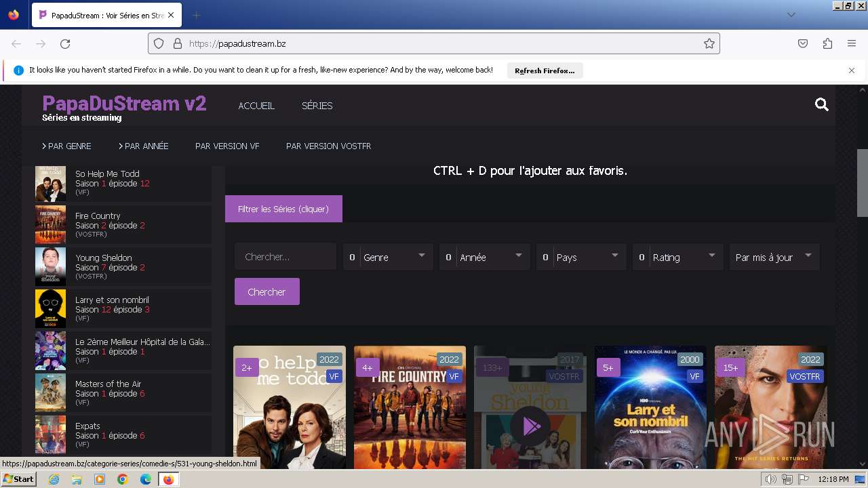Open Masters of the Air sidebar entry
Viewport: 868px width, 488px height.
click(x=123, y=393)
